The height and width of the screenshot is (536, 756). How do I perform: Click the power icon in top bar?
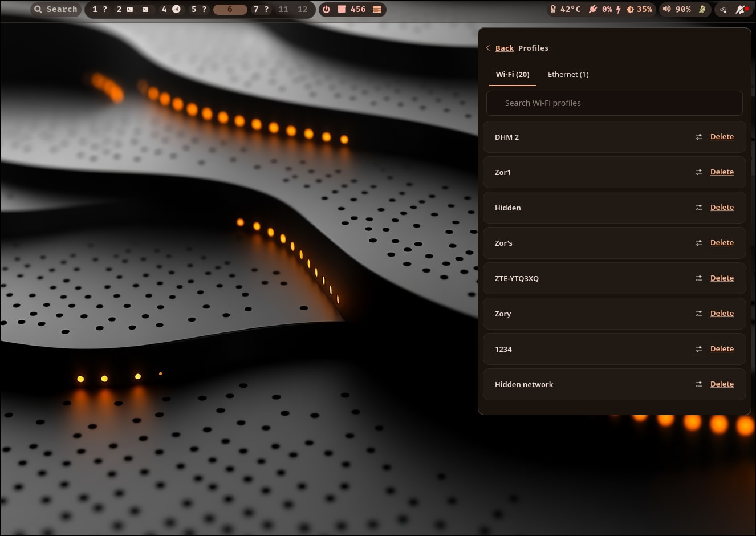point(326,9)
